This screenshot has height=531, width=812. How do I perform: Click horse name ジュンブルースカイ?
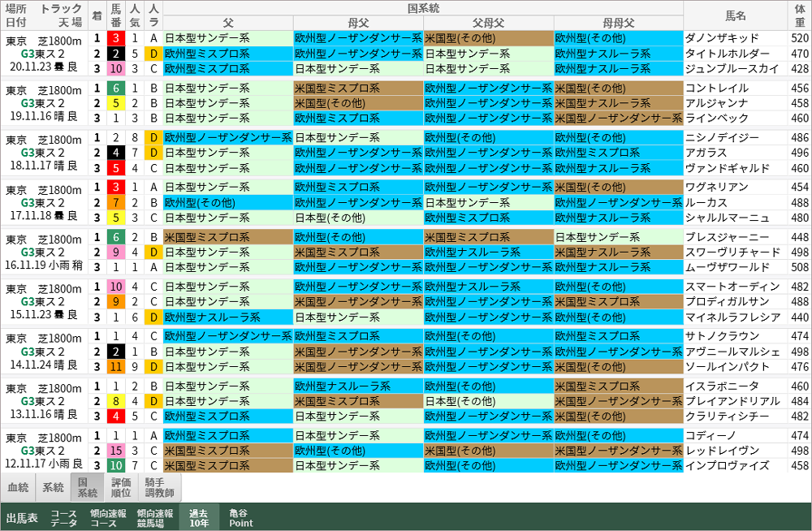coord(732,68)
